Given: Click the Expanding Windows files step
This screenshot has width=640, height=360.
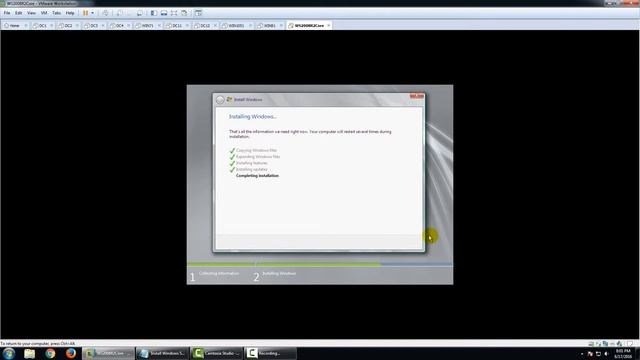Looking at the screenshot, I should tap(258, 157).
